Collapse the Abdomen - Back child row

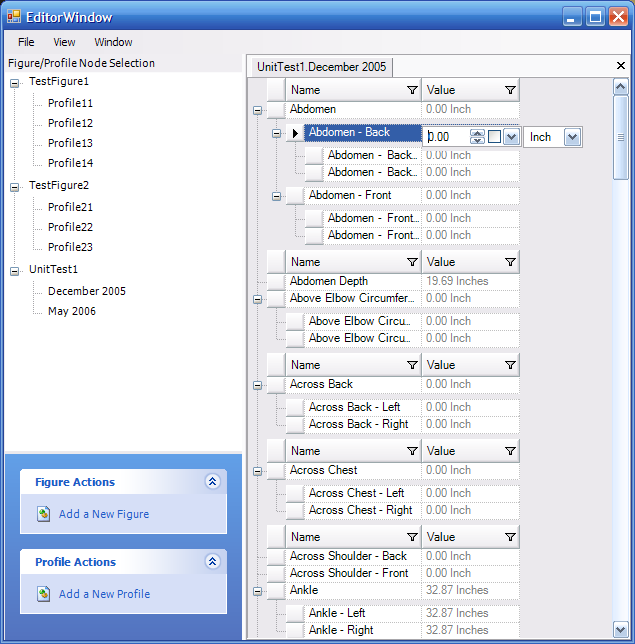pyautogui.click(x=276, y=133)
